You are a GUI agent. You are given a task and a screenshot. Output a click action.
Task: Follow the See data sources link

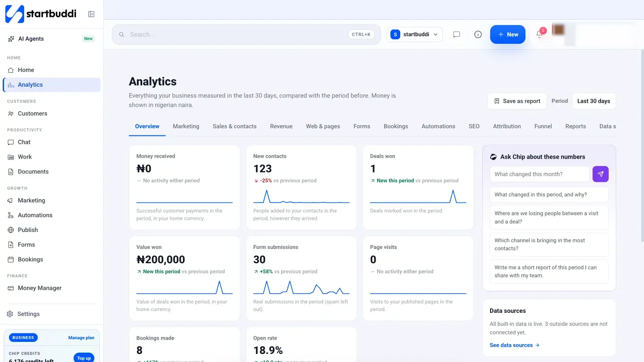click(x=515, y=345)
